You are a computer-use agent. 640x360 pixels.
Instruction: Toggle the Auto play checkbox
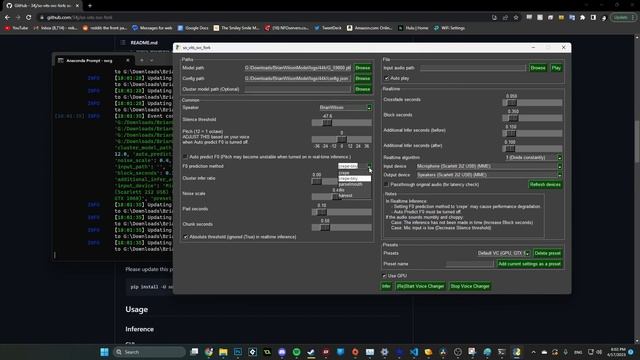pos(387,78)
